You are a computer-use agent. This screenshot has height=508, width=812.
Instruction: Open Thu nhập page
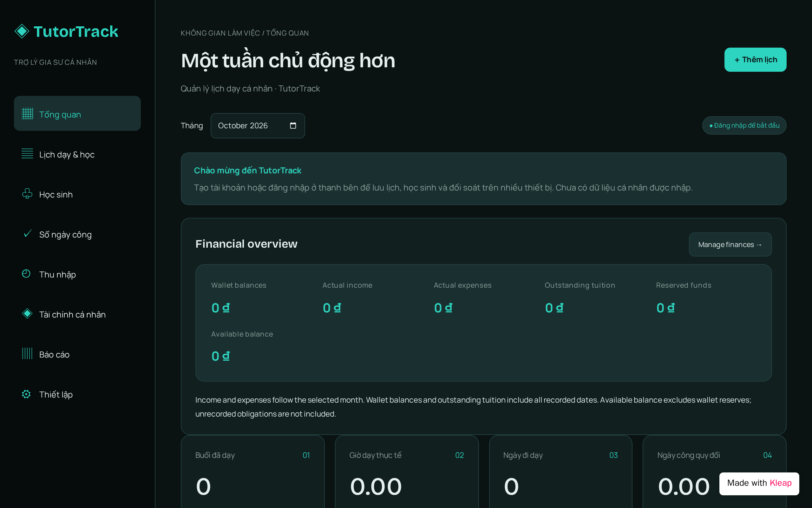click(x=77, y=274)
